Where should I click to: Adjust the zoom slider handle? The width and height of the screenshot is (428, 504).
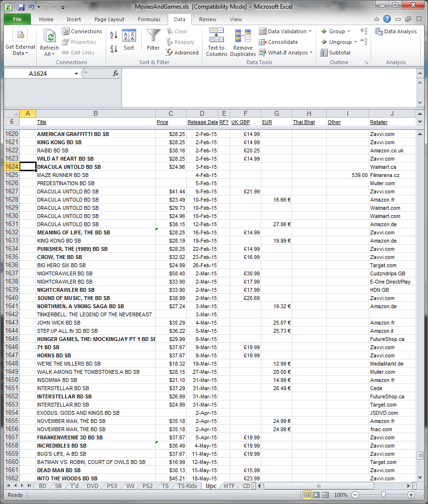click(x=383, y=494)
